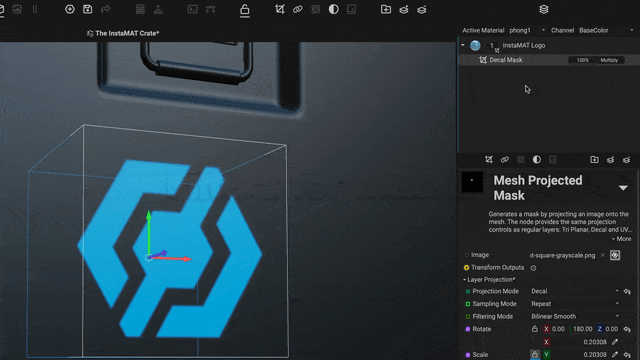
Task: Click the Rotate Y value 180.00
Action: (582, 329)
